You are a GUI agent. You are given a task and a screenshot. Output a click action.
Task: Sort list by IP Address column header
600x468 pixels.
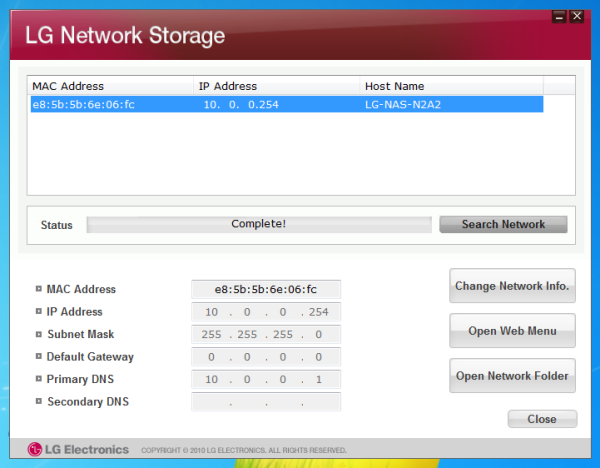[277, 86]
